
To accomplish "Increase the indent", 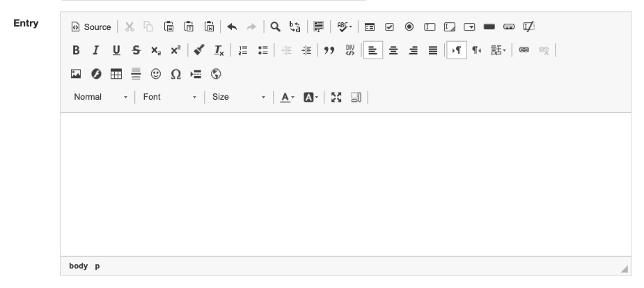I will tap(306, 50).
